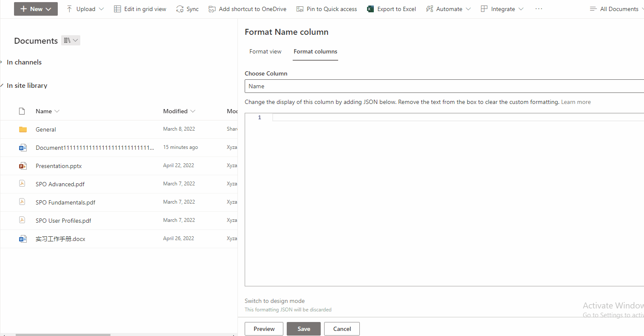The height and width of the screenshot is (336, 644).
Task: Open the All Documents view switcher
Action: pos(617,9)
